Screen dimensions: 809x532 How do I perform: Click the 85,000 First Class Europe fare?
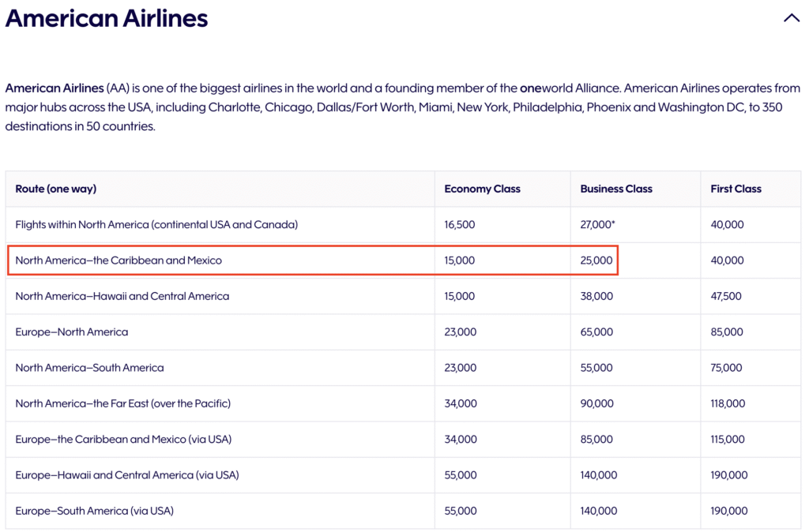point(726,332)
